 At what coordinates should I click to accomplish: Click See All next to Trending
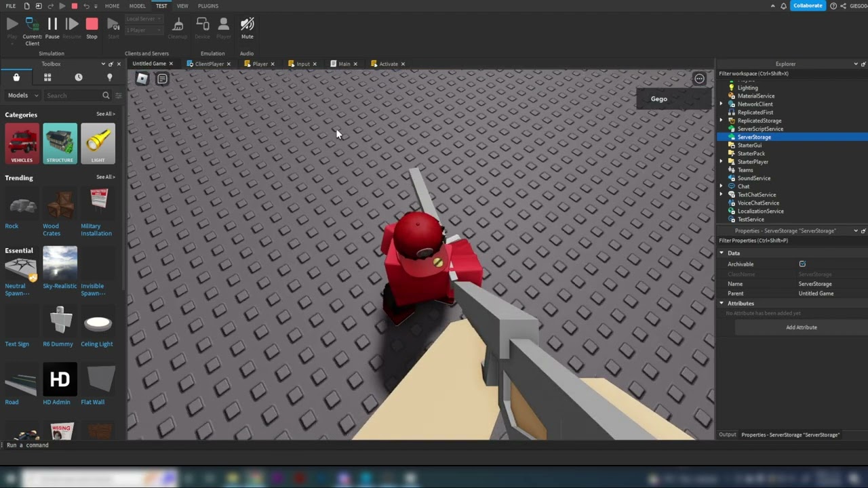click(x=105, y=177)
